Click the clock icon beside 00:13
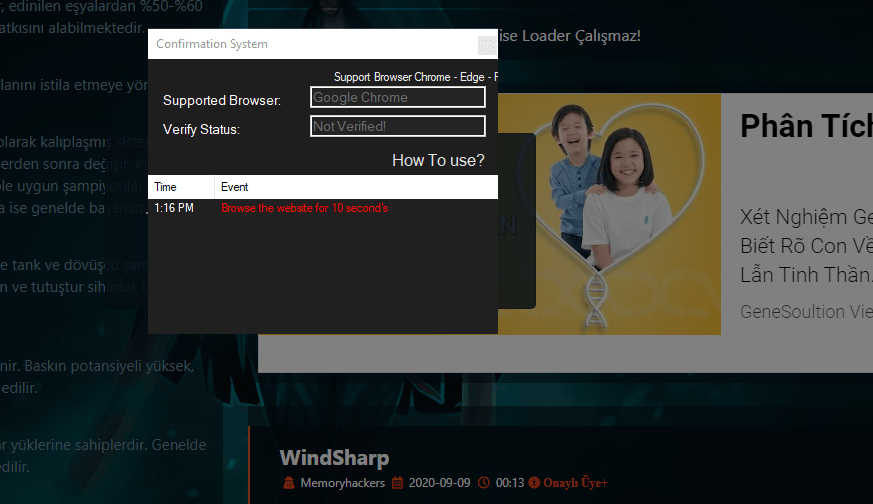 point(484,482)
